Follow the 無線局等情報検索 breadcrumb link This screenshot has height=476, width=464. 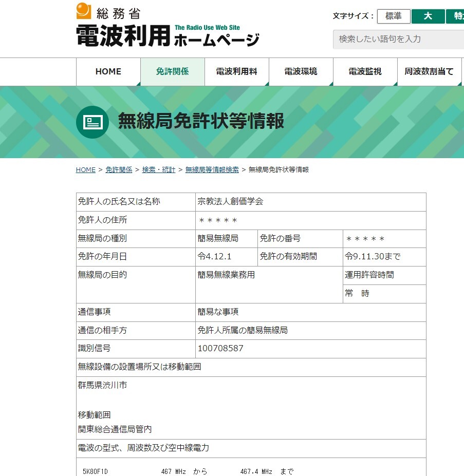tap(212, 169)
